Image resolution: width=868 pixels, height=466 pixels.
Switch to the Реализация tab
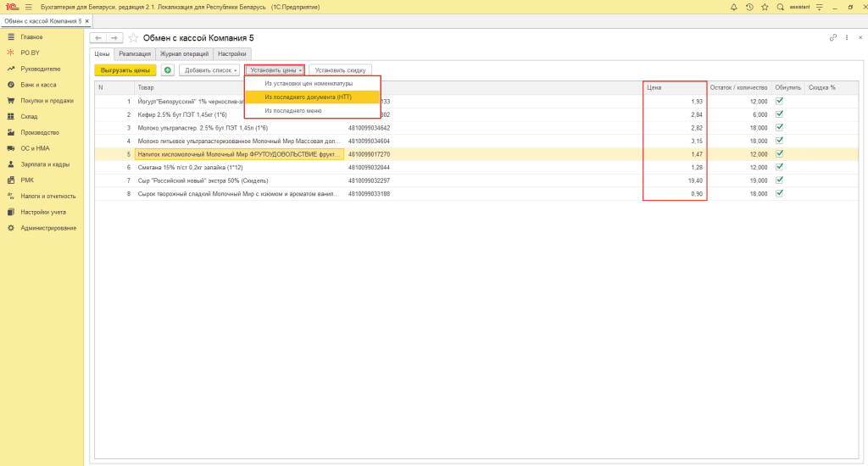point(135,54)
